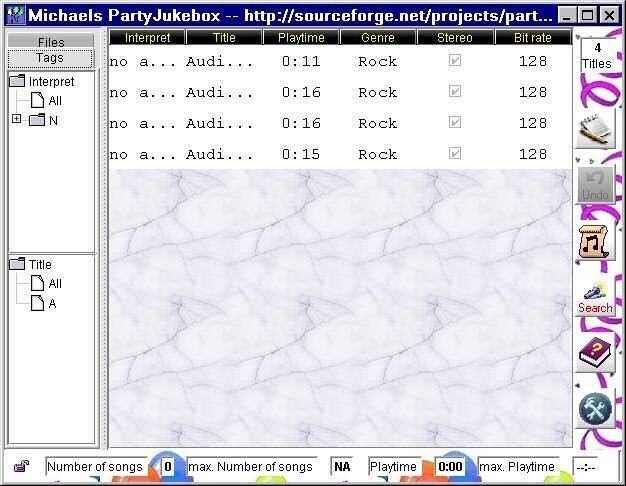The image size is (626, 486).
Task: Click the max. Playtime label
Action: pyautogui.click(x=517, y=466)
